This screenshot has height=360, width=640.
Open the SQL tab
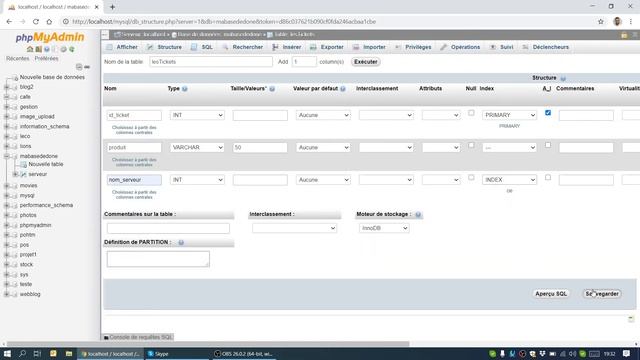pos(202,47)
